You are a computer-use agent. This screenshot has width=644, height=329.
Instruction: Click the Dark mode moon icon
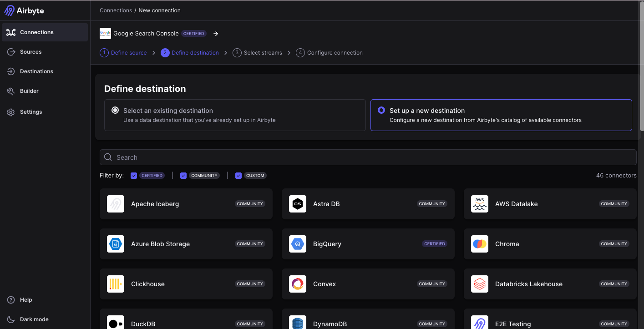coord(11,319)
